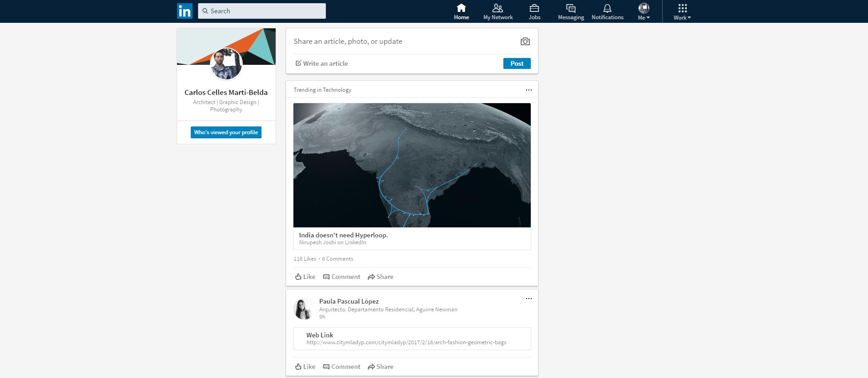Screen dimensions: 868x378
Task: Click Architect | Graphic Design | Photography headline
Action: [x=226, y=106]
